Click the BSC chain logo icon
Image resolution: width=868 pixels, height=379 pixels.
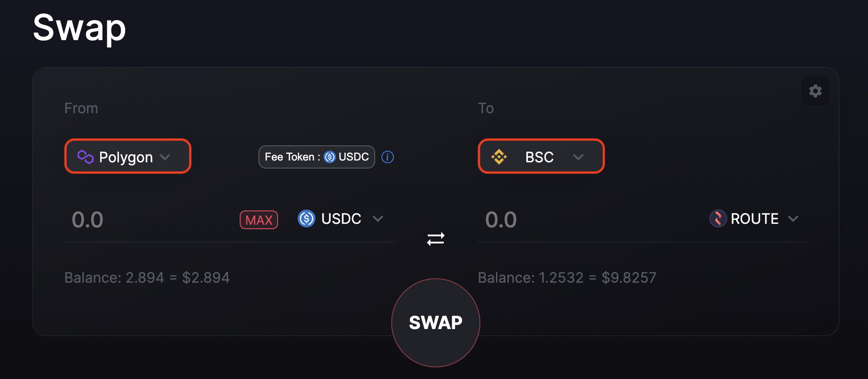[499, 157]
